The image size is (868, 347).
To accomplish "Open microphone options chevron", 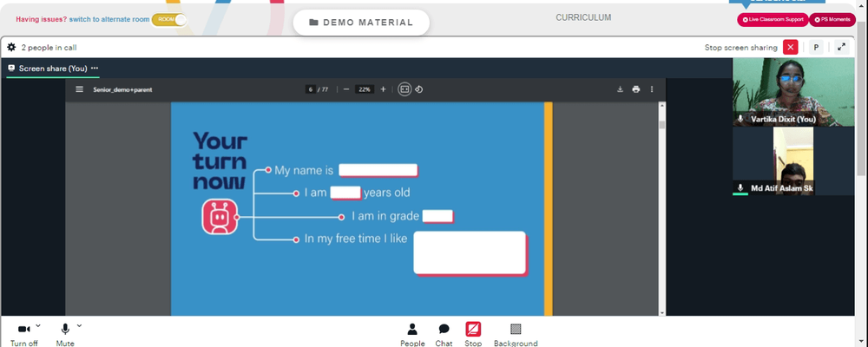I will pos(79,326).
